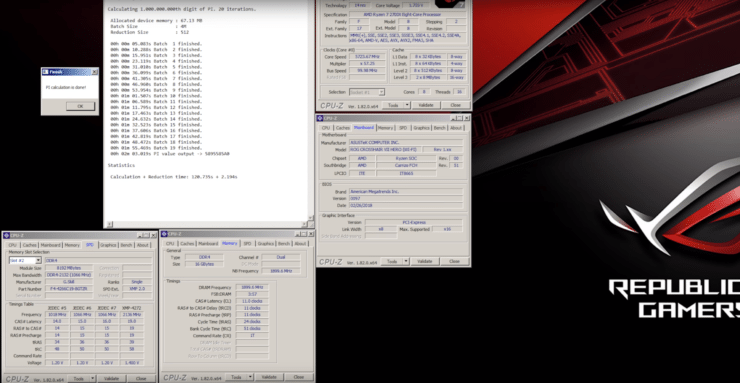
Task: Click the Tools button in the SPD window
Action: (x=78, y=378)
